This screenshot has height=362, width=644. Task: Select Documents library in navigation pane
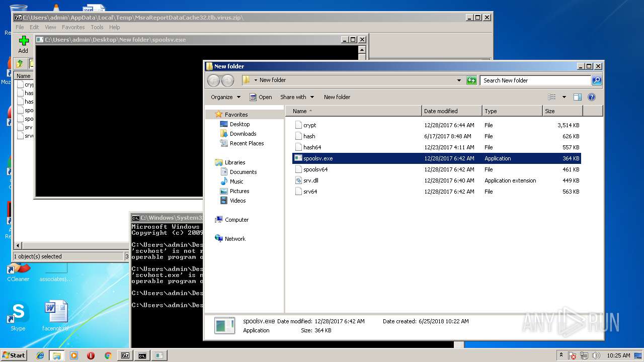243,172
